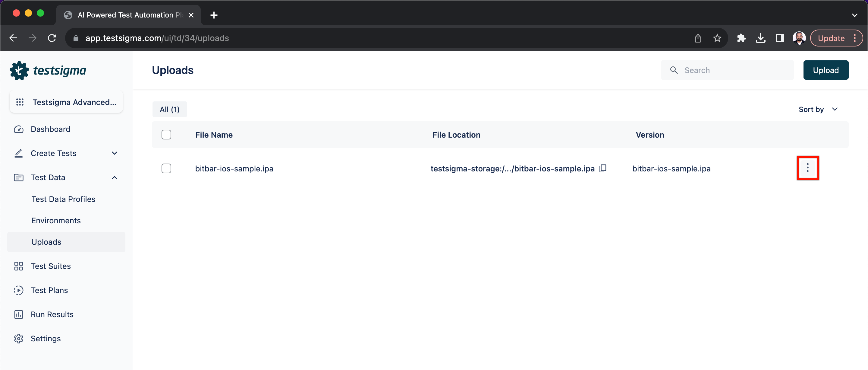Open Dashboard from the sidebar

pyautogui.click(x=50, y=129)
